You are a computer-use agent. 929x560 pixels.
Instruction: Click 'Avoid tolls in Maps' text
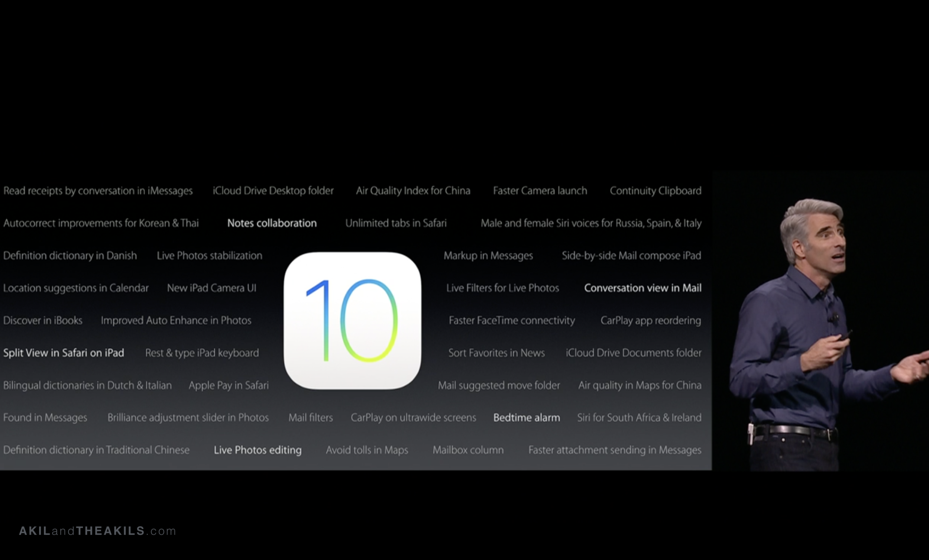tap(367, 450)
